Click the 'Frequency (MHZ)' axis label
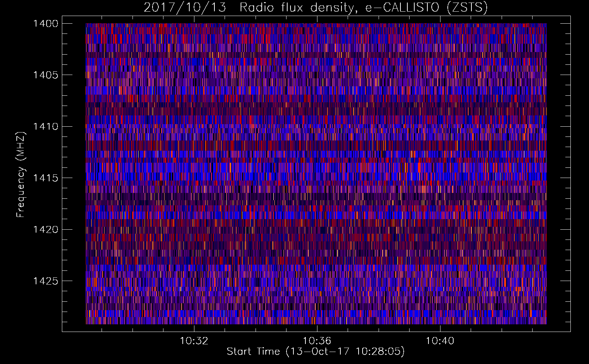Screen dimensions: 589x364 (x=20, y=175)
